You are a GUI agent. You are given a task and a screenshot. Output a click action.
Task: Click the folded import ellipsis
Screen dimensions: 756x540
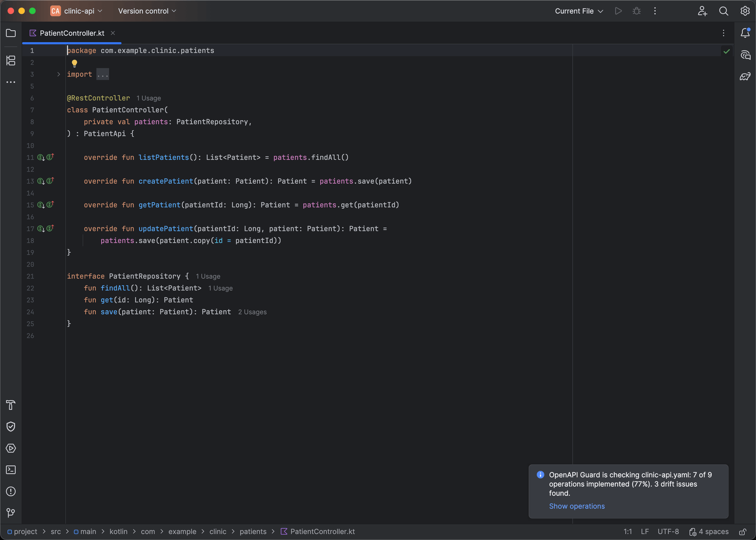(103, 74)
